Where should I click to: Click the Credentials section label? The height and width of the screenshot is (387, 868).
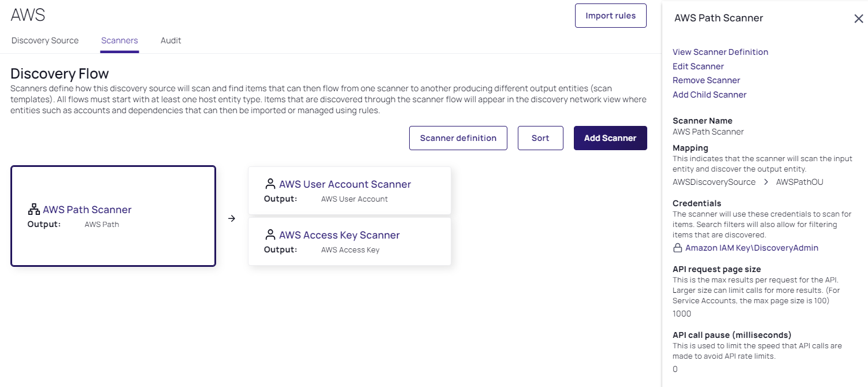[698, 203]
